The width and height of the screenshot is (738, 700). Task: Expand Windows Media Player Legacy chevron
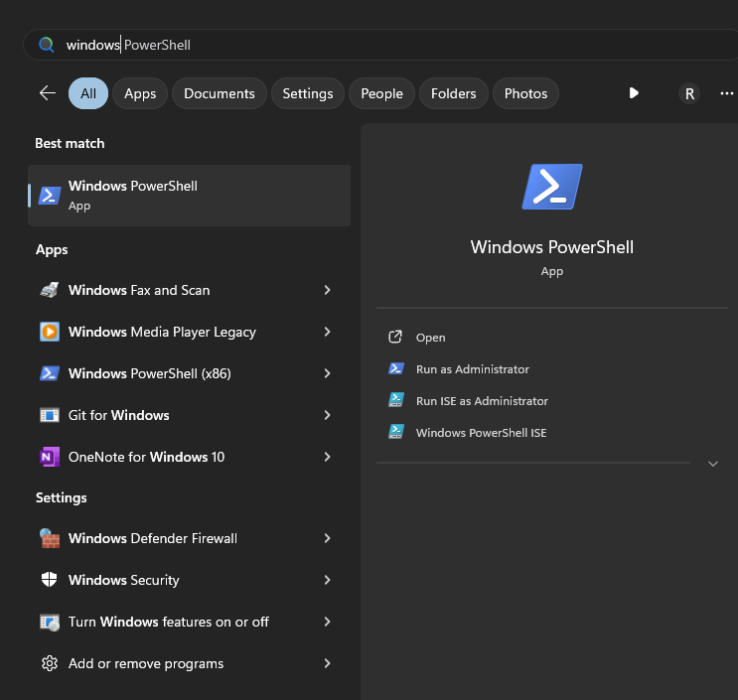327,332
